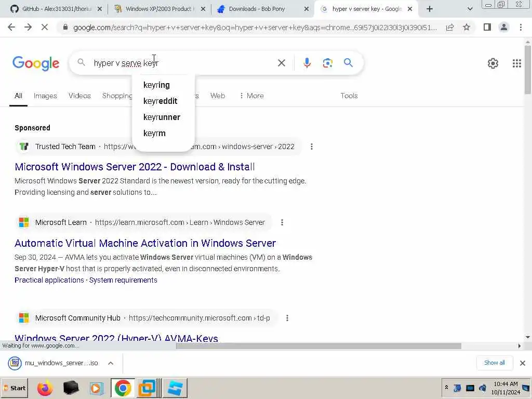Select the All results tab

(18, 96)
